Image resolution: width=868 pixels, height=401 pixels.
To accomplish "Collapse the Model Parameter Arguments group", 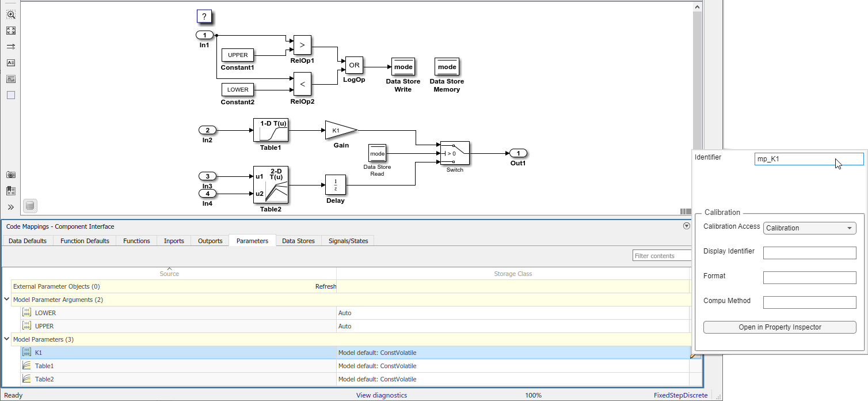I will tap(7, 300).
